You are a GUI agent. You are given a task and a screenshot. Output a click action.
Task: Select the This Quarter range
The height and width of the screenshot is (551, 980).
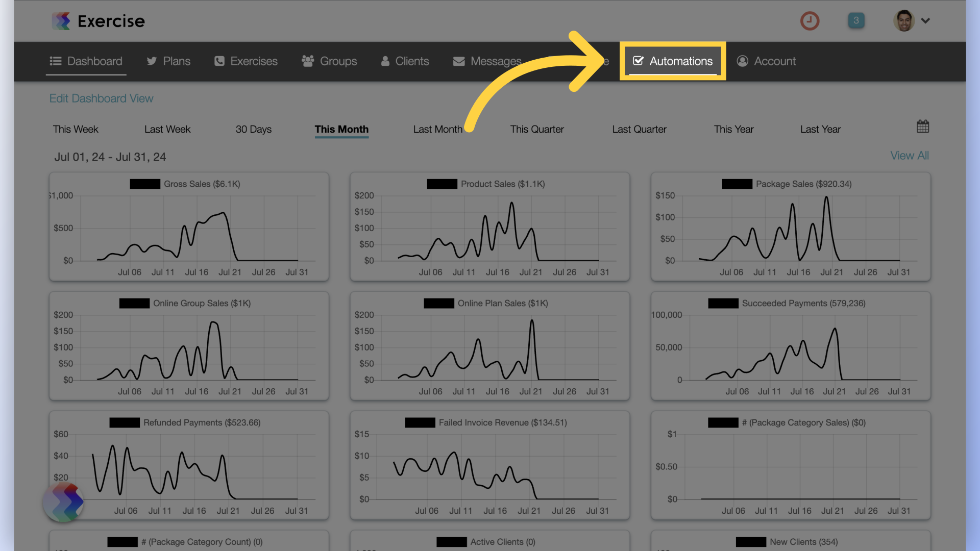[537, 129]
